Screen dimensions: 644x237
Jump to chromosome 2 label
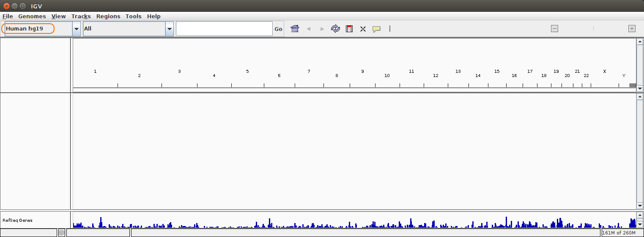tap(139, 76)
